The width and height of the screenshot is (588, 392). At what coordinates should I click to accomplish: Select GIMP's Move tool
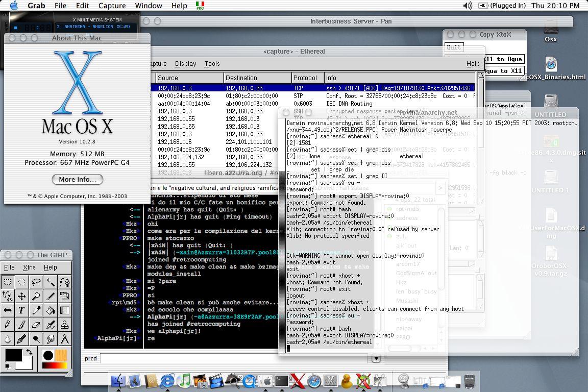(22, 297)
